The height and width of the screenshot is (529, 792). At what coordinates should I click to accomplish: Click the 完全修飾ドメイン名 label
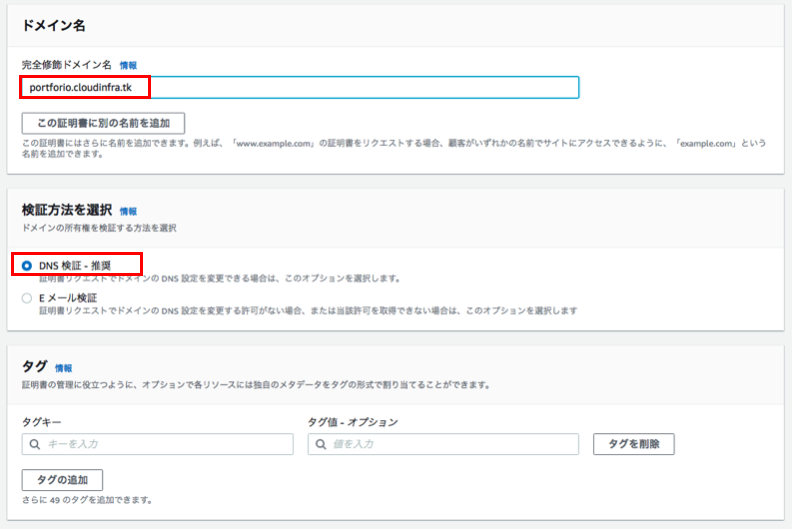coord(67,65)
